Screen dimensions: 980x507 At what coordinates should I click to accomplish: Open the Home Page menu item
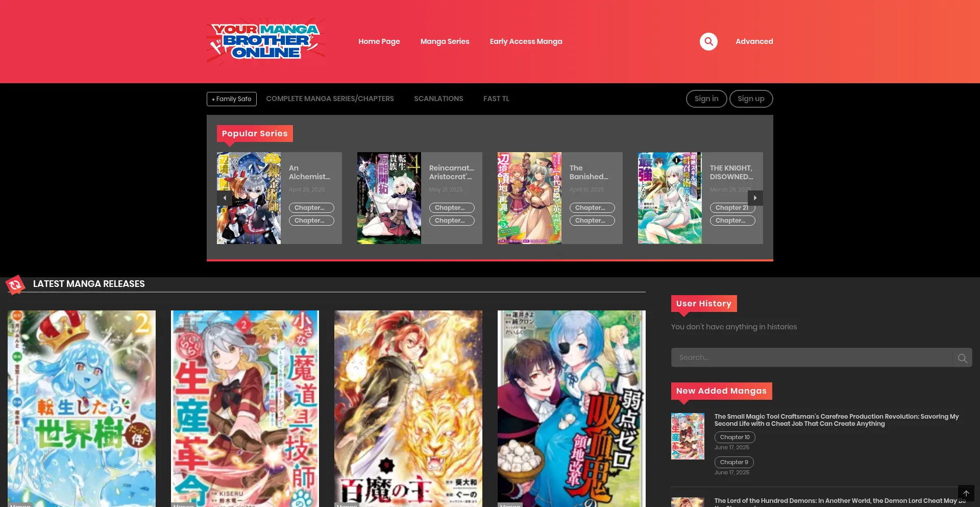[379, 41]
